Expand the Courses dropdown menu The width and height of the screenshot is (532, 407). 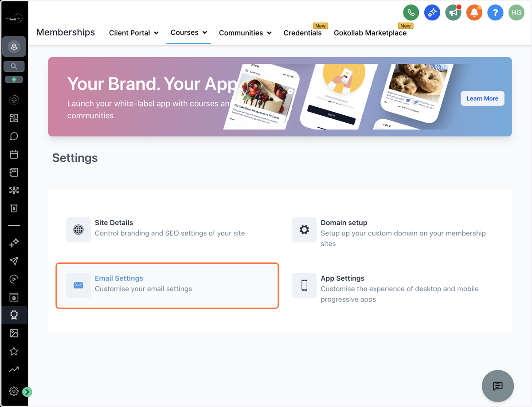click(x=189, y=32)
